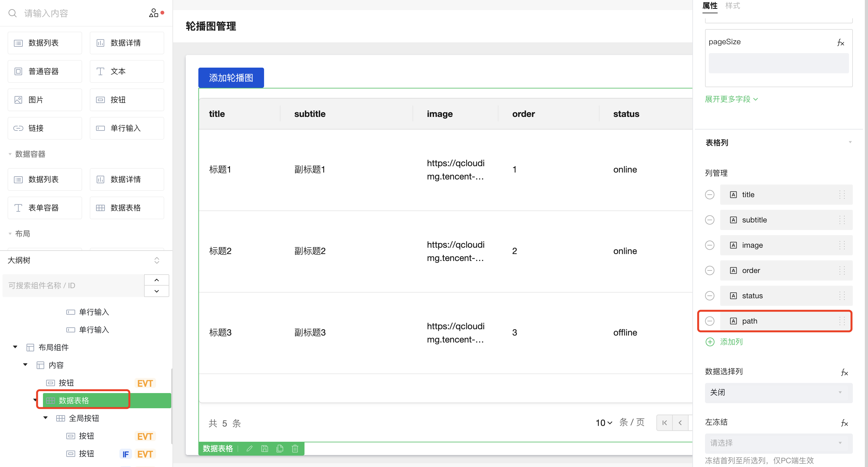Remove the title column with its minus icon

tap(710, 195)
